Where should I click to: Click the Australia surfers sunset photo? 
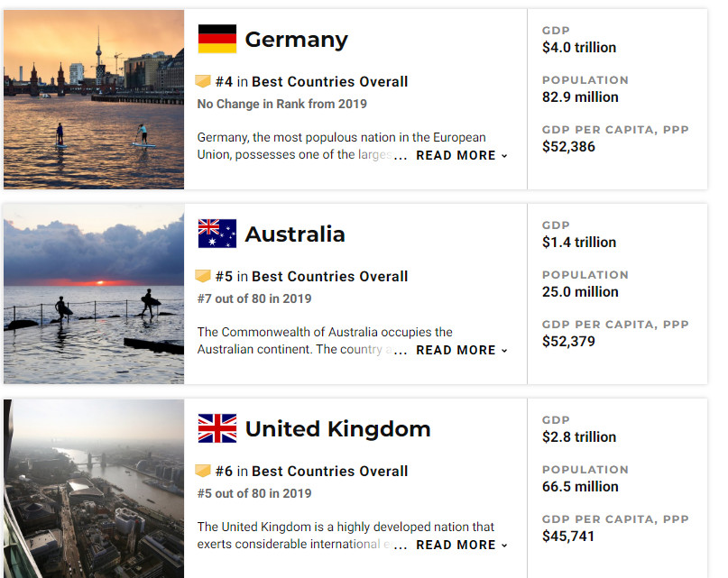(x=94, y=294)
